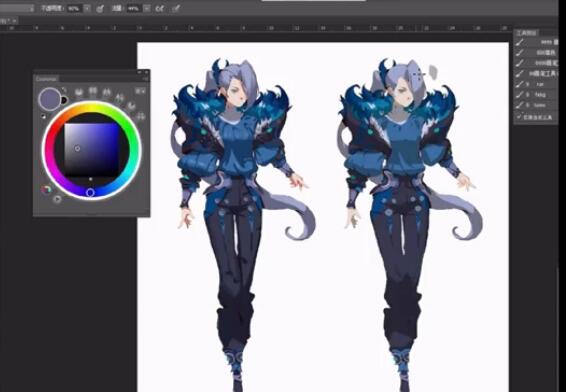The height and width of the screenshot is (392, 566).
Task: Click the blue handle on the hue ring
Action: click(90, 192)
